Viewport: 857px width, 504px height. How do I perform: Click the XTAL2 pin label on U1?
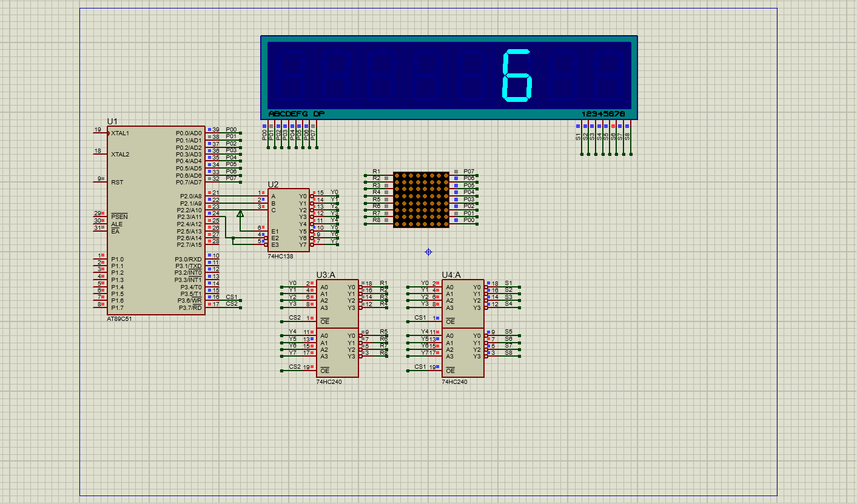120,154
